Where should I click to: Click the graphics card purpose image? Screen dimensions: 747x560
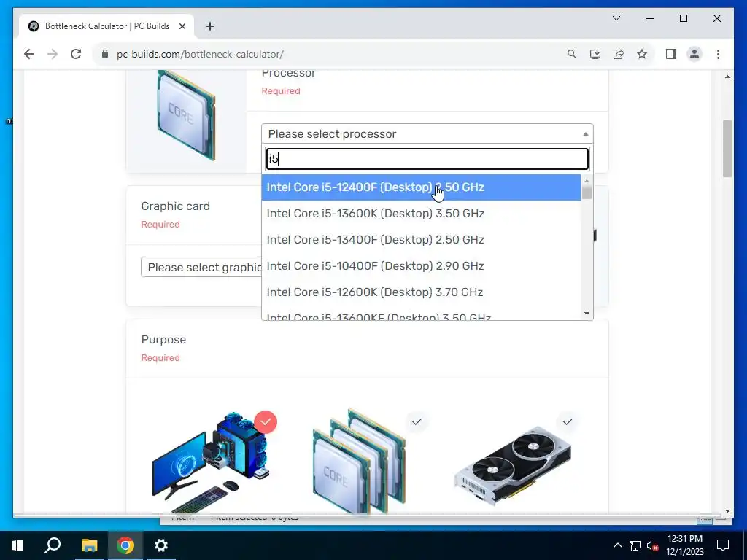coord(512,464)
